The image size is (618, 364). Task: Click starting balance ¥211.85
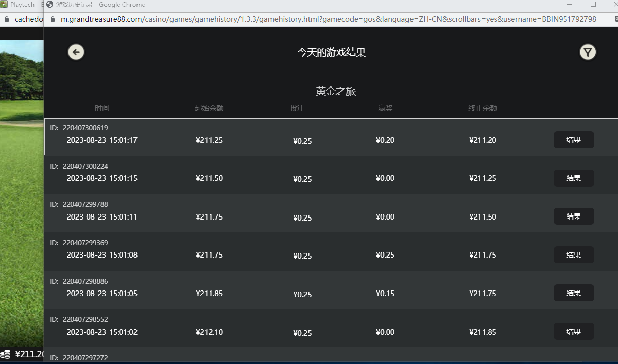click(x=209, y=294)
